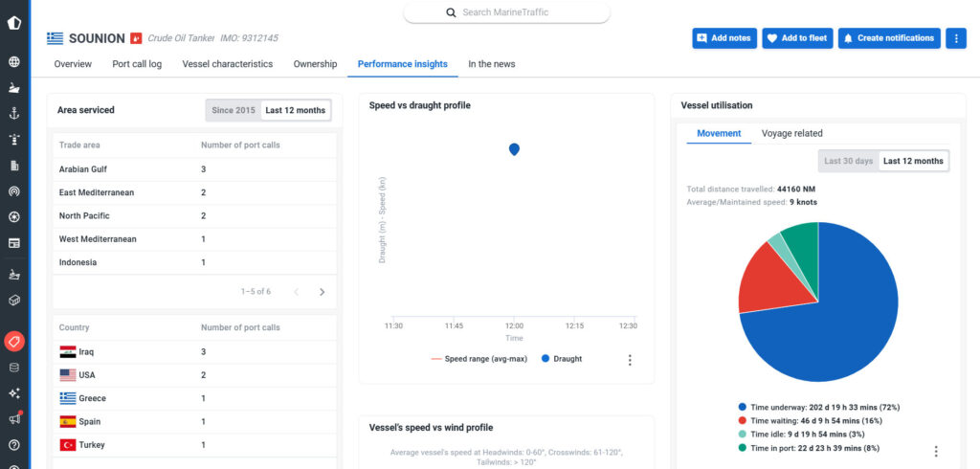Image resolution: width=980 pixels, height=469 pixels.
Task: Click the Greek flag beside SOUNION
Action: pyautogui.click(x=55, y=38)
